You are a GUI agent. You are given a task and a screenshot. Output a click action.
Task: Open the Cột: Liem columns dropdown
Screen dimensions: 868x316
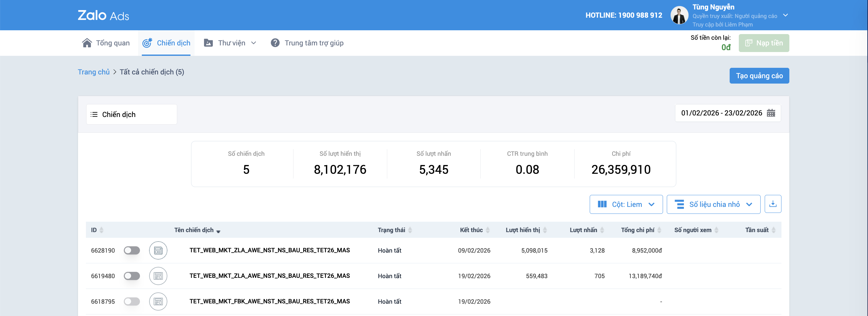click(626, 204)
